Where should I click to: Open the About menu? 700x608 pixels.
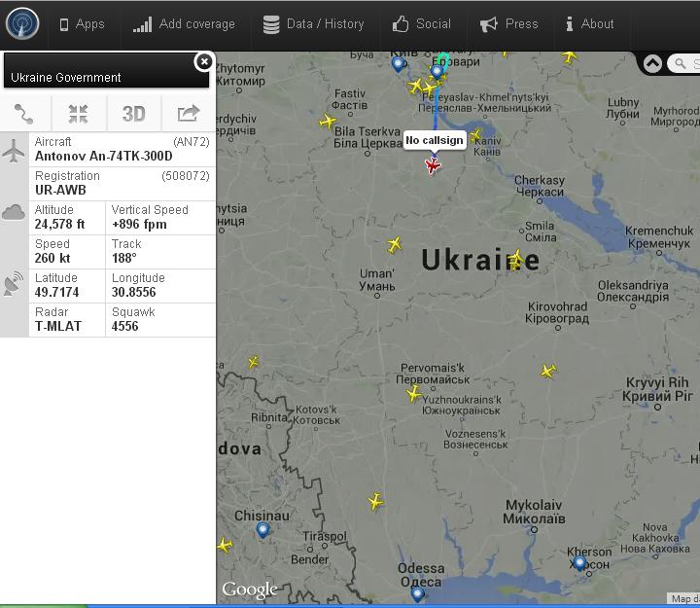click(590, 24)
